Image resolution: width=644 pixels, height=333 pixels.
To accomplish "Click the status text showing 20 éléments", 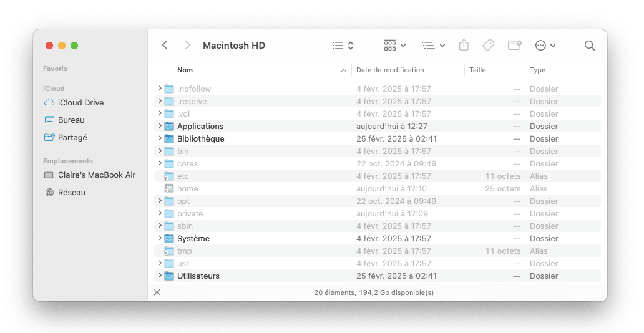I will [374, 292].
